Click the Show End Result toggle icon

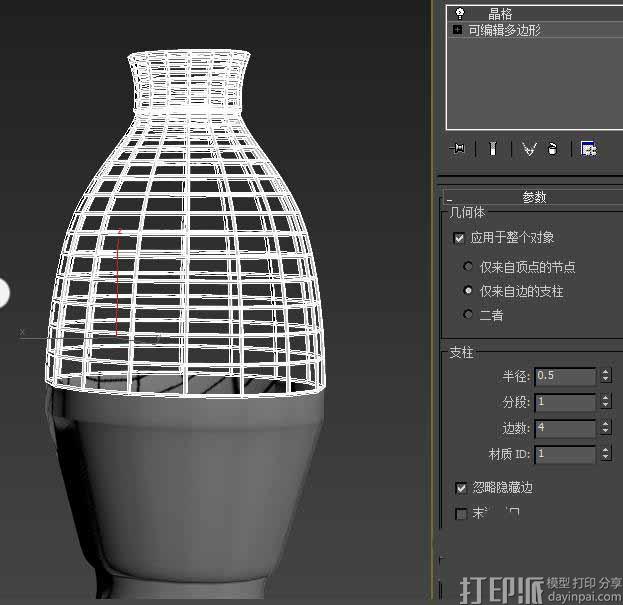click(493, 149)
